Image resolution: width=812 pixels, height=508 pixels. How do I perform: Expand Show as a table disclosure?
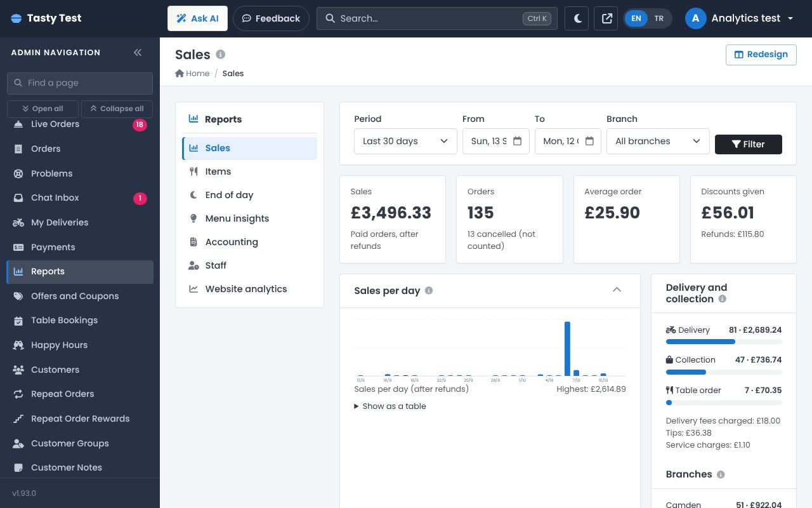point(390,406)
